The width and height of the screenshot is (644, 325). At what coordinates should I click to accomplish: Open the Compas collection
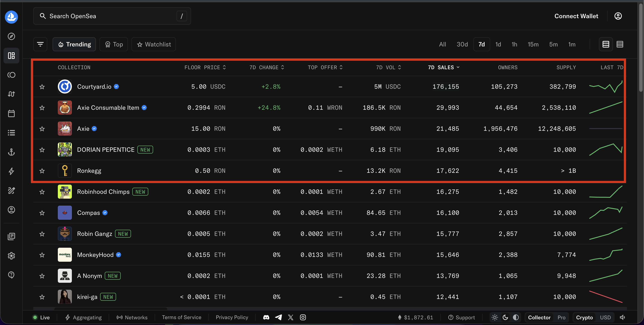(330, 213)
